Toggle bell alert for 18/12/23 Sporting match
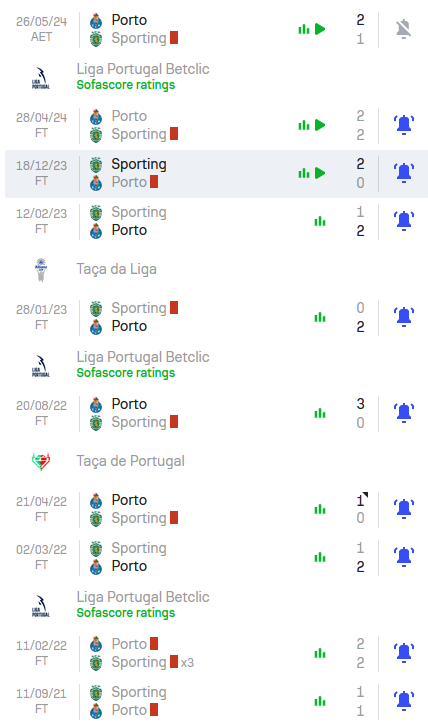Screen dimensions: 428x727 403,173
